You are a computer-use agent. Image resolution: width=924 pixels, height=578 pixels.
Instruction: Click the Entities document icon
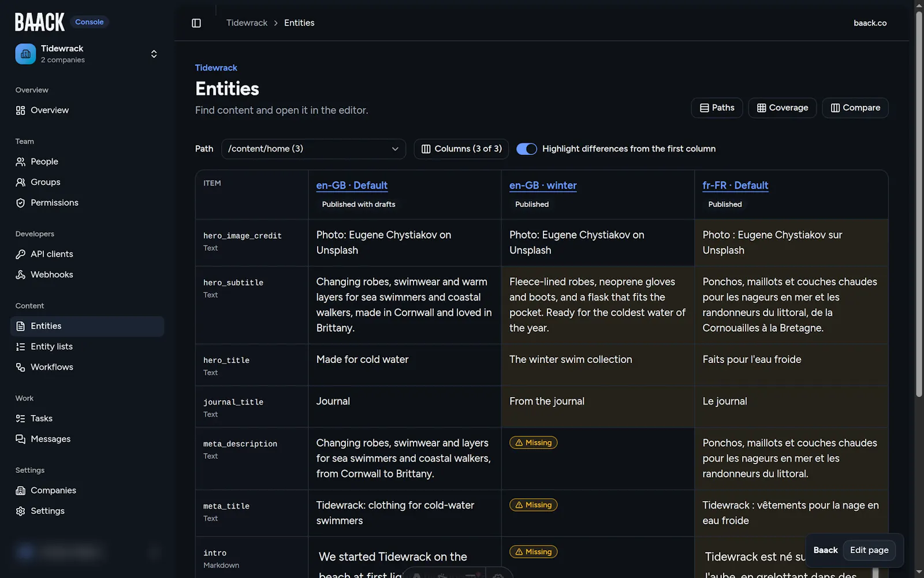[x=21, y=326]
